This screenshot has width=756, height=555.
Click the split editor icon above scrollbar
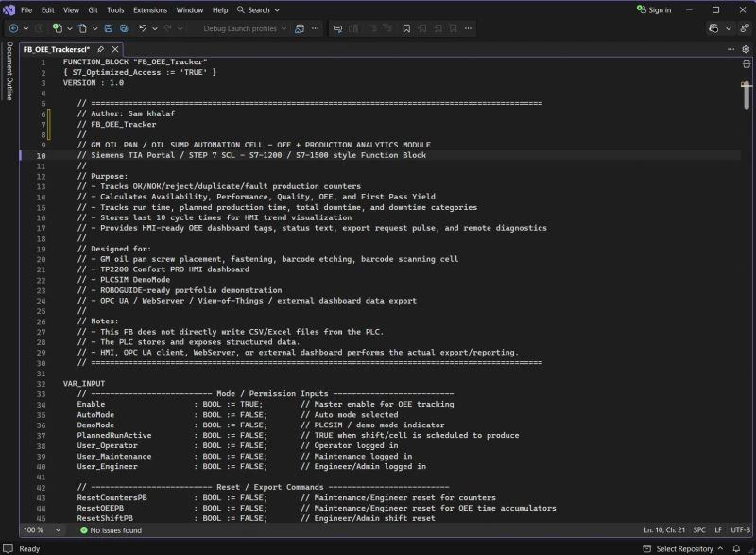pos(747,63)
